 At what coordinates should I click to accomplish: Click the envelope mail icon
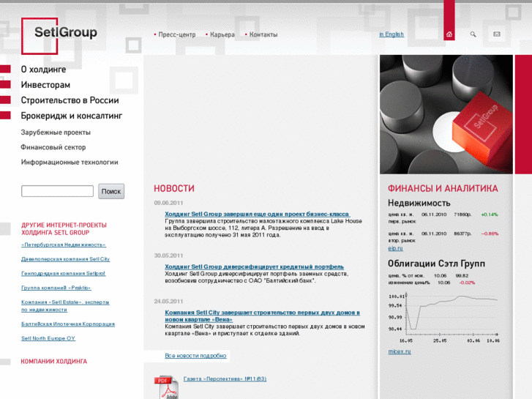pyautogui.click(x=497, y=34)
